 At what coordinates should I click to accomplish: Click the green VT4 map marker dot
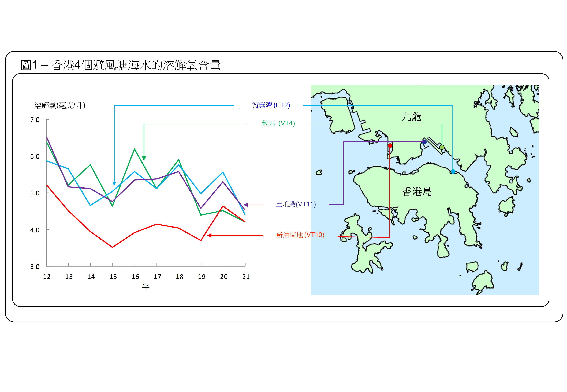tap(442, 147)
